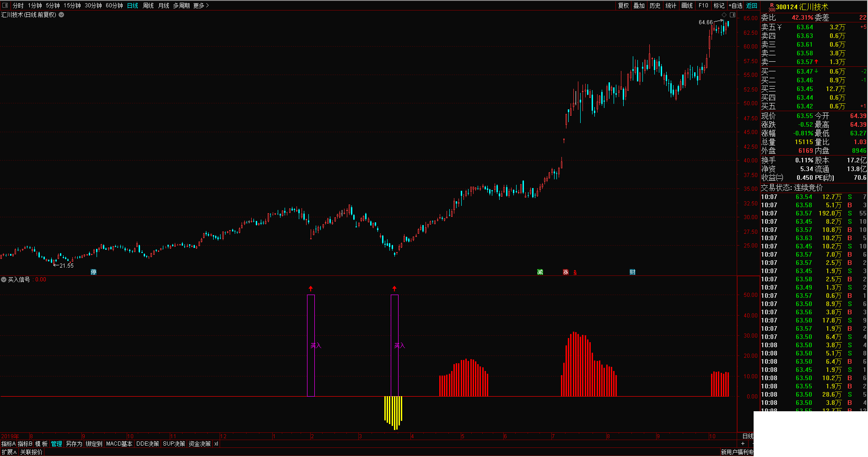The image size is (868, 457).
Task: Click the 返回 back button
Action: 752,5
